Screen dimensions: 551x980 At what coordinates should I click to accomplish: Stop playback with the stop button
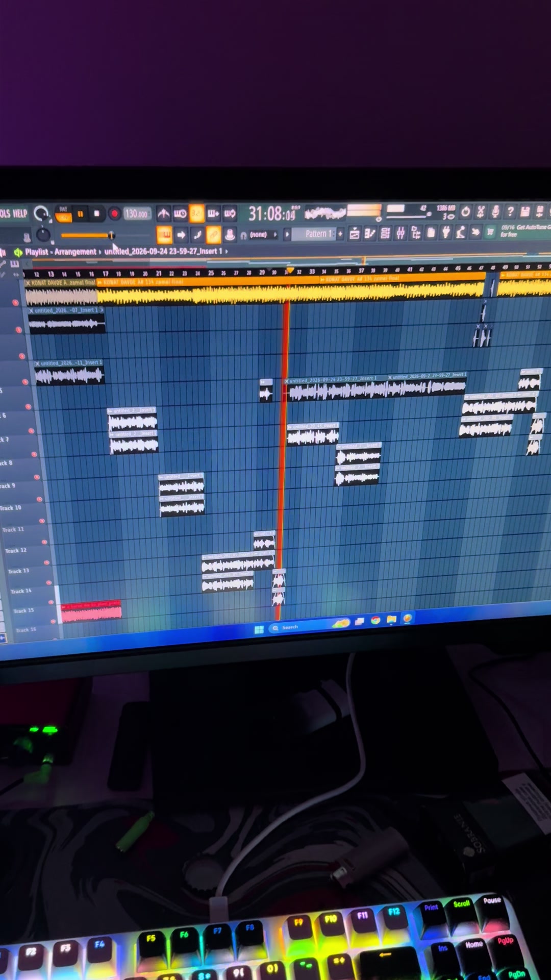pos(96,214)
